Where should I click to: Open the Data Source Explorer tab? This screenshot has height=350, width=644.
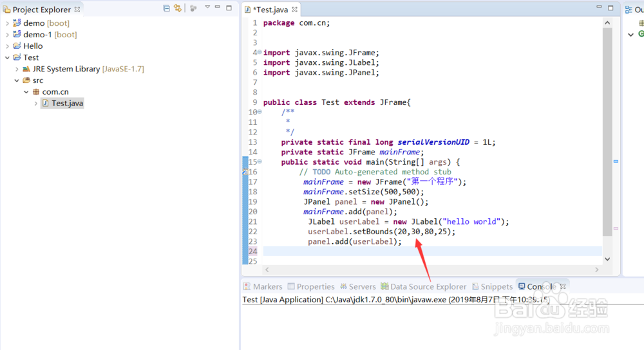424,286
